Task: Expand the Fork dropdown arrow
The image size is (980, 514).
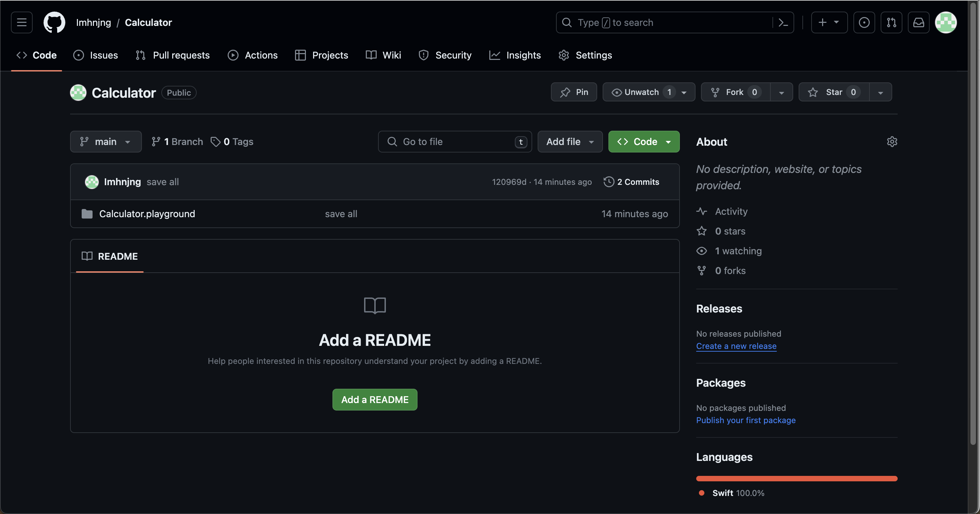Action: pyautogui.click(x=781, y=93)
